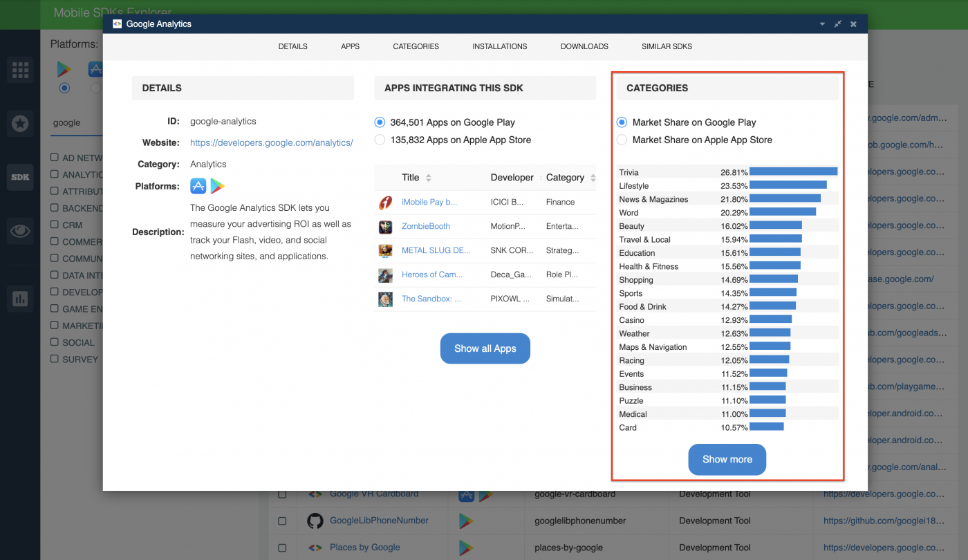Open the bar chart icon in sidebar
This screenshot has height=560, width=968.
(x=20, y=299)
